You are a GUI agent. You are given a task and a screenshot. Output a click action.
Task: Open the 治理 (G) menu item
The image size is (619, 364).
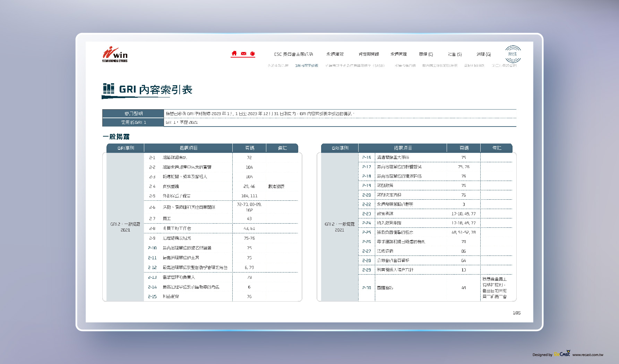(483, 54)
